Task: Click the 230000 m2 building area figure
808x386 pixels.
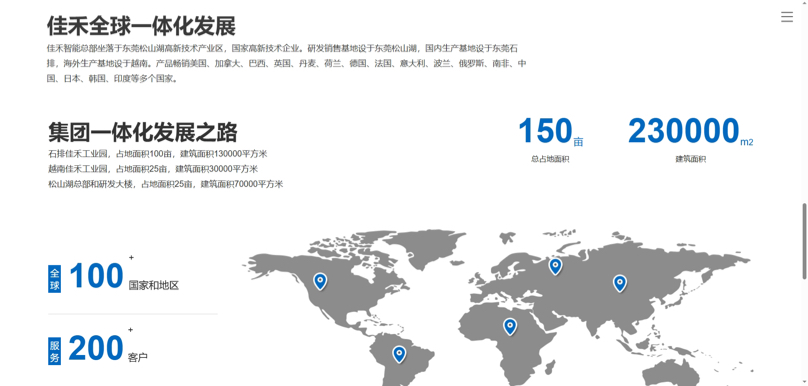Action: click(x=691, y=131)
